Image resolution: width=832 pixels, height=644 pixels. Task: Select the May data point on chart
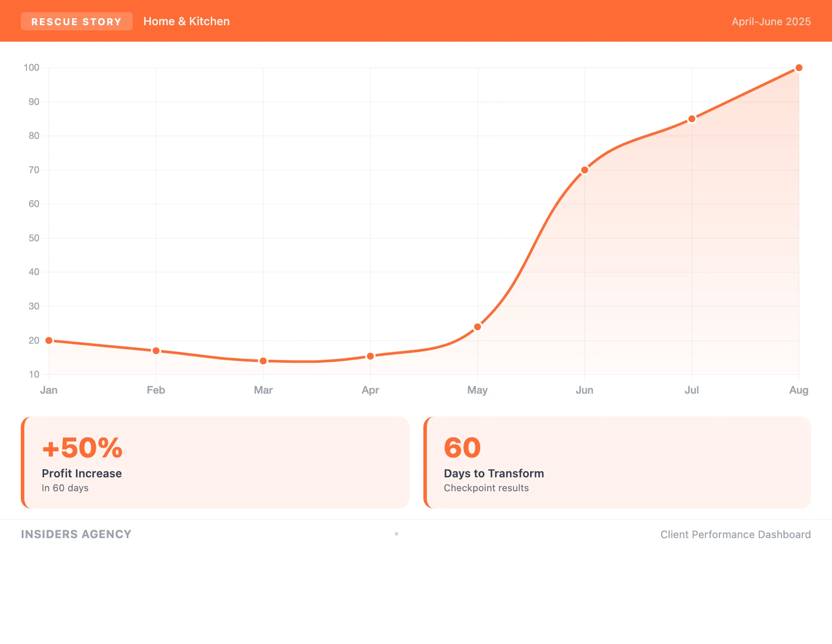[478, 327]
